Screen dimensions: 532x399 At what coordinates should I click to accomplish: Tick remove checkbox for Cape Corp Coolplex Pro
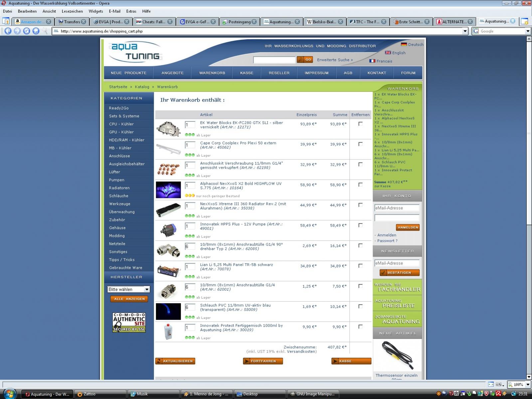(360, 144)
